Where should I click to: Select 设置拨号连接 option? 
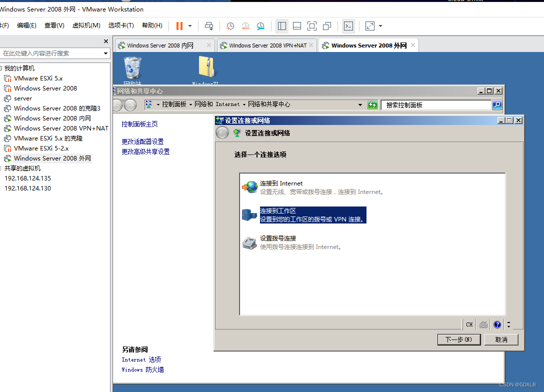point(292,242)
